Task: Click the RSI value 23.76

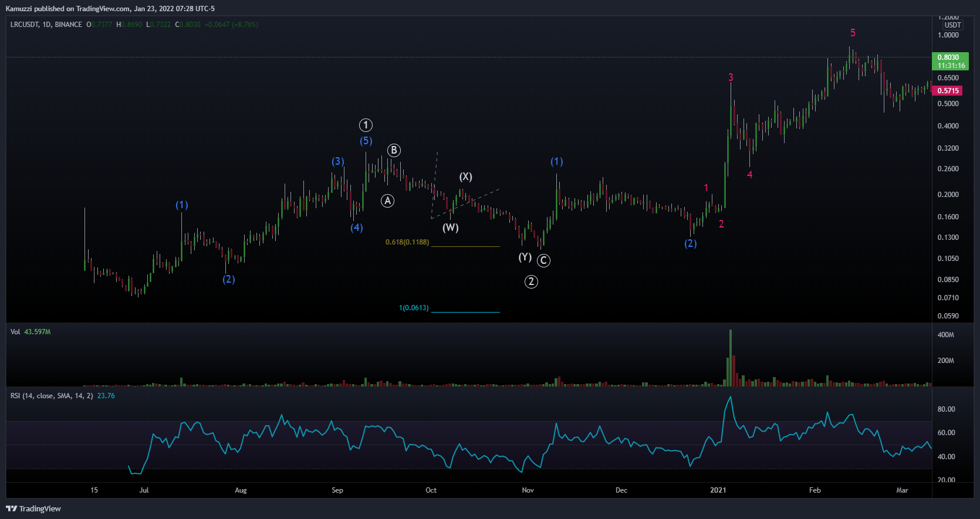Action: coord(106,396)
